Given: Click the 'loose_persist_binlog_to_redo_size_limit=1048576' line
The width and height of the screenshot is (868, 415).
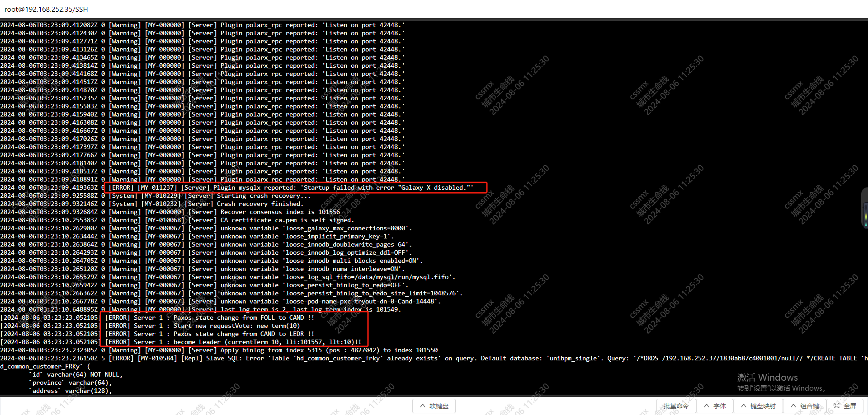Looking at the screenshot, I should pos(231,294).
